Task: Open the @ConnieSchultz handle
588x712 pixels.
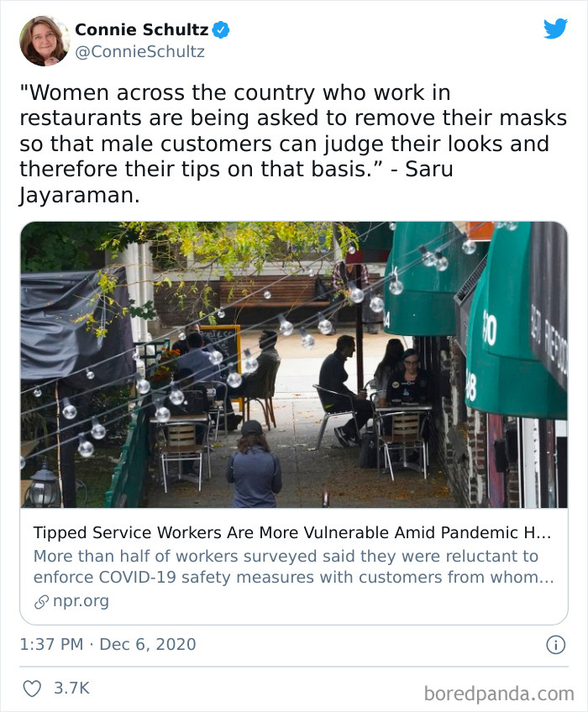Action: [x=139, y=52]
